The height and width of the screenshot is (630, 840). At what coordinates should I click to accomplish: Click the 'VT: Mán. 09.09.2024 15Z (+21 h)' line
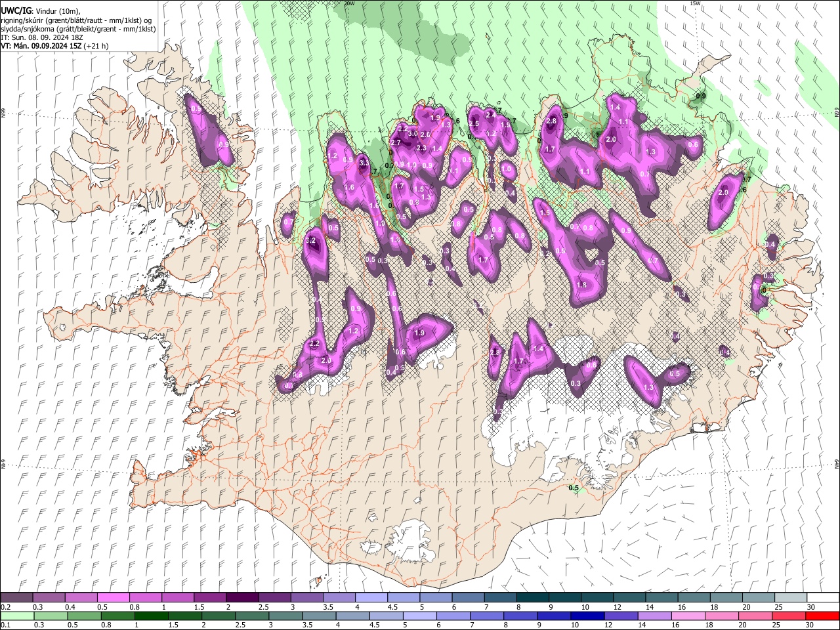[54, 46]
